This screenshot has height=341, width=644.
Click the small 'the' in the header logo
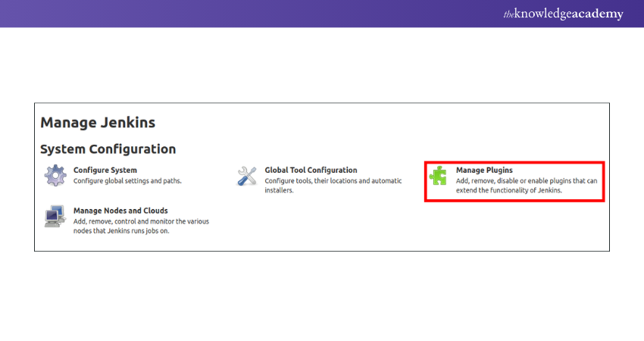click(x=508, y=14)
